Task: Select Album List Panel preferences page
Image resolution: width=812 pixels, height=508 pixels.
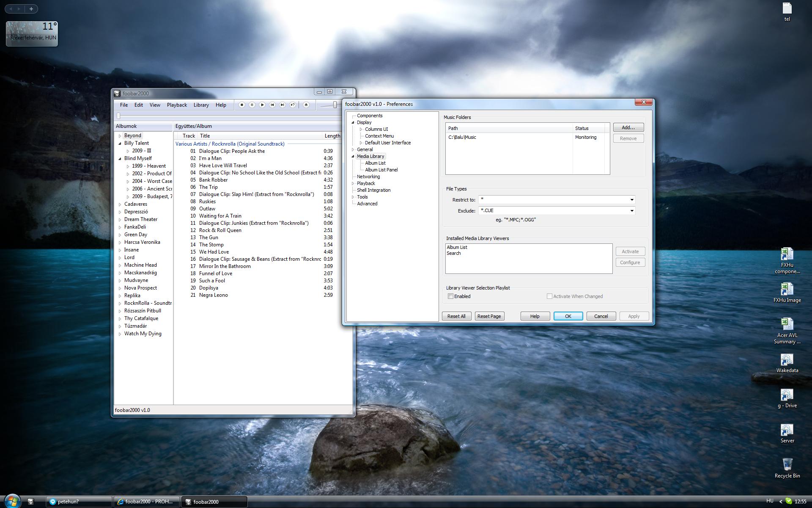Action: [x=381, y=170]
